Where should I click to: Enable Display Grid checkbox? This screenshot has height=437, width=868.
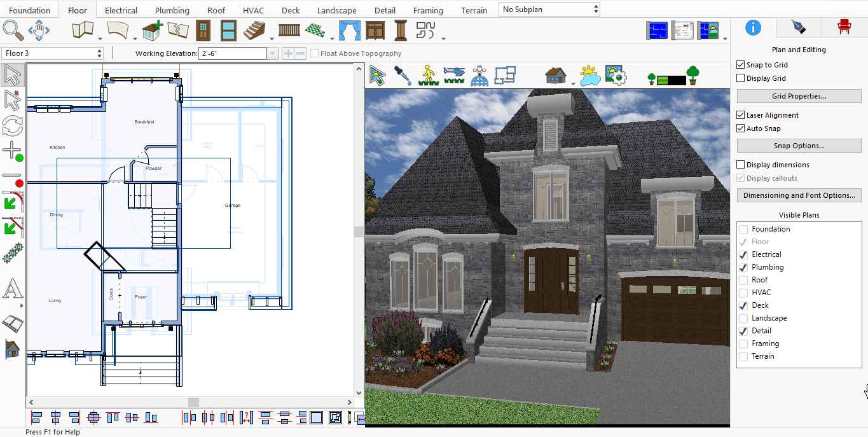pyautogui.click(x=740, y=78)
